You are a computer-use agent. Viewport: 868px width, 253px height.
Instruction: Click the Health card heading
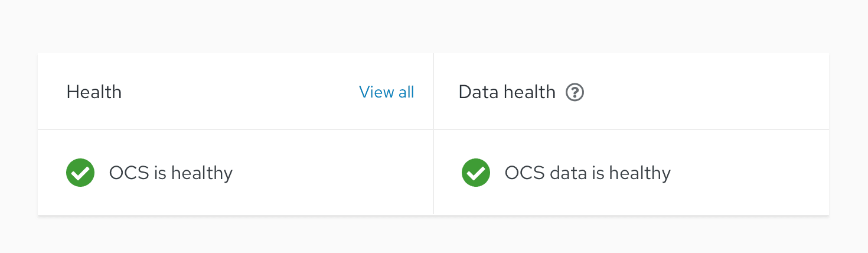(x=94, y=92)
